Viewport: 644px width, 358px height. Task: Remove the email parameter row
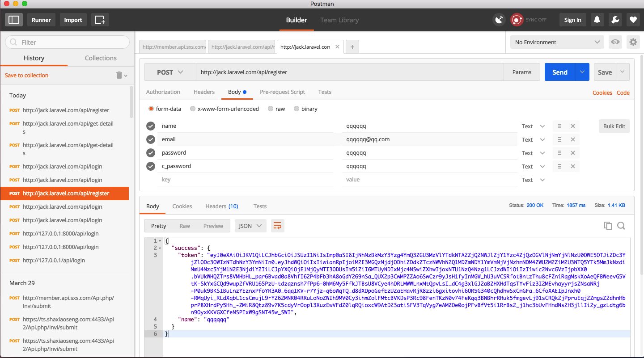point(572,139)
